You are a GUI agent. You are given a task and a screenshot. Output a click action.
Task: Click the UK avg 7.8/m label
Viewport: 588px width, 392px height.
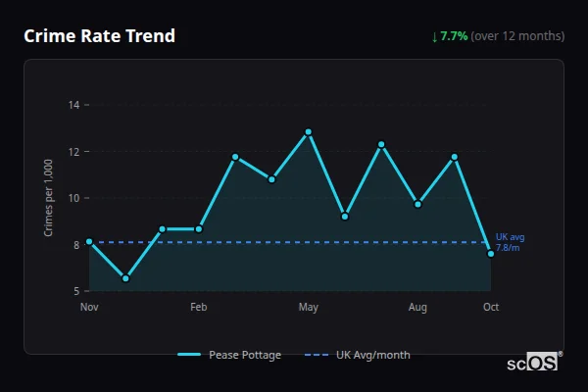(510, 242)
